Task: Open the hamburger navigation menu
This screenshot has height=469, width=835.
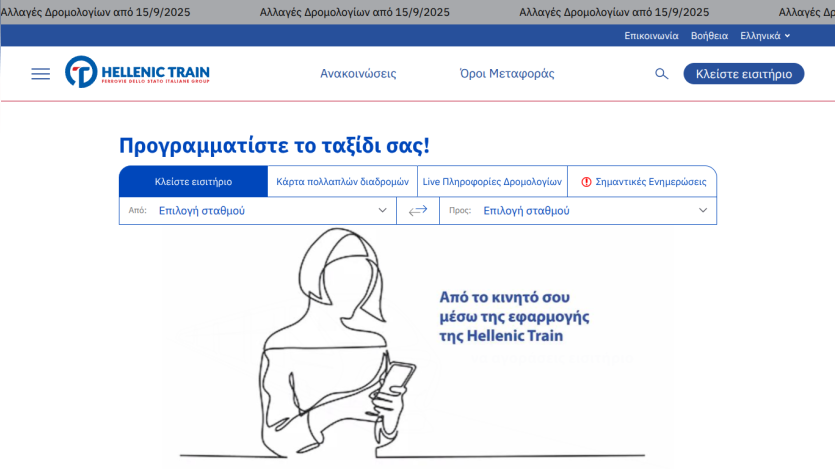Action: pyautogui.click(x=40, y=73)
